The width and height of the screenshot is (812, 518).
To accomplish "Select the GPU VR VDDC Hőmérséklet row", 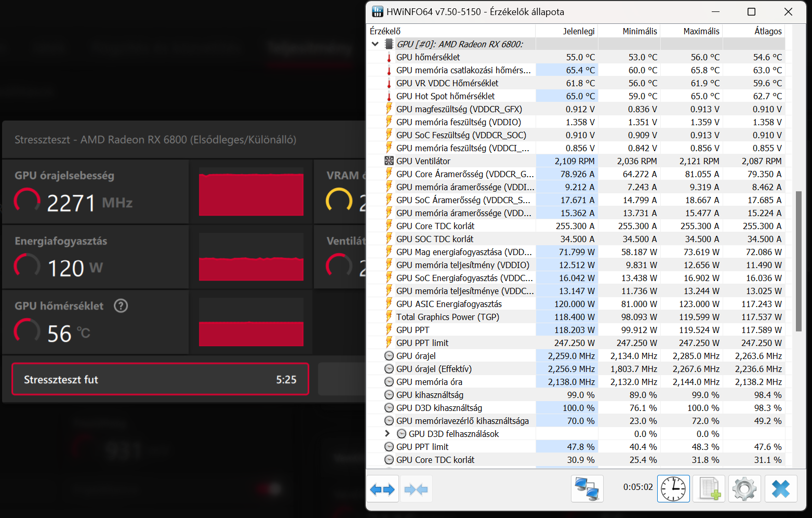I will [x=576, y=83].
